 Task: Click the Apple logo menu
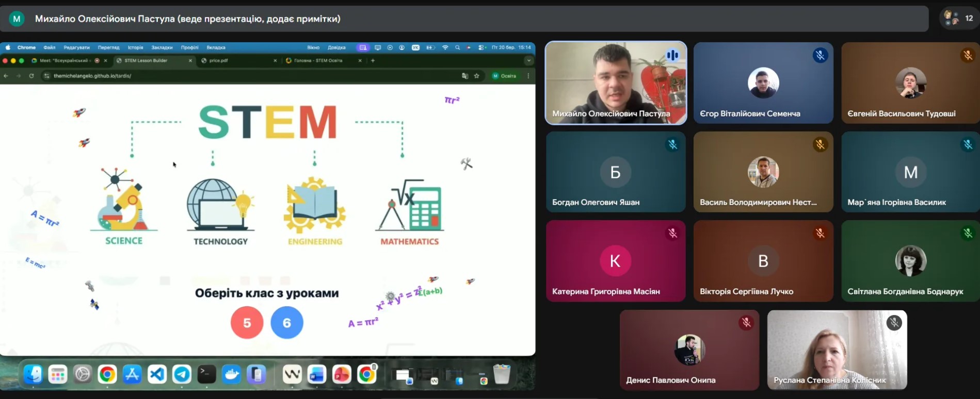(8, 47)
